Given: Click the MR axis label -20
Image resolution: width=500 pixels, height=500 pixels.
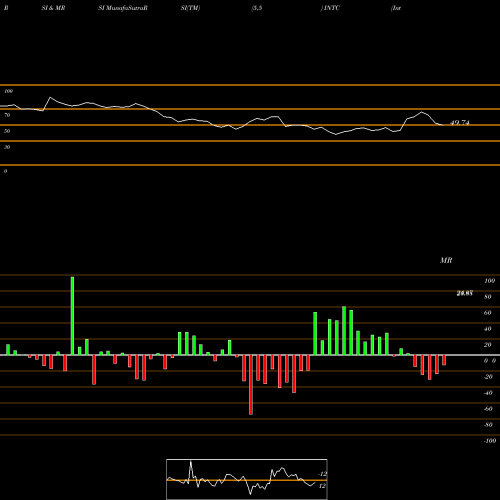Looking at the screenshot, I should pyautogui.click(x=488, y=377).
